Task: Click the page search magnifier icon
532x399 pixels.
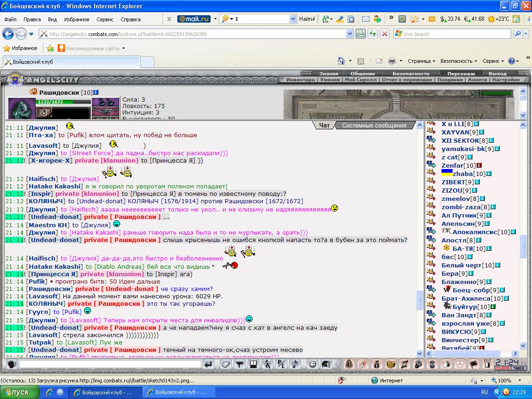Action: (x=351, y=19)
